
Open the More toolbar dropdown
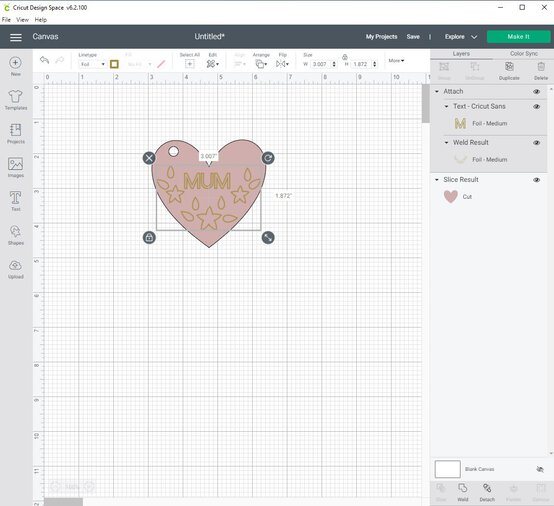[396, 61]
